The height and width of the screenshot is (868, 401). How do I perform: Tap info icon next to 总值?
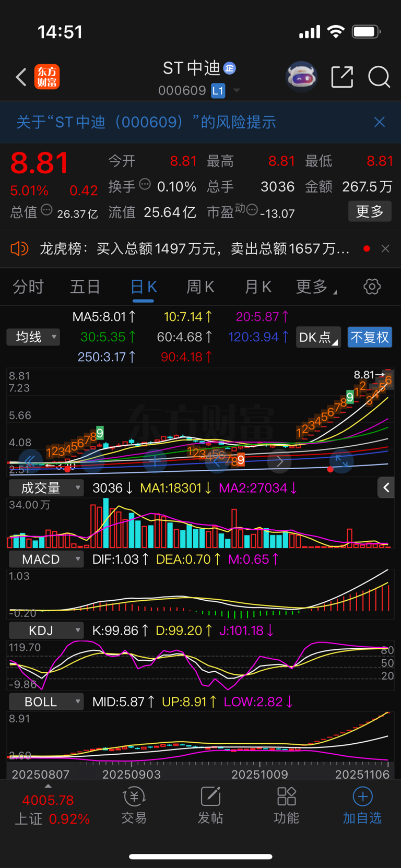click(x=46, y=210)
